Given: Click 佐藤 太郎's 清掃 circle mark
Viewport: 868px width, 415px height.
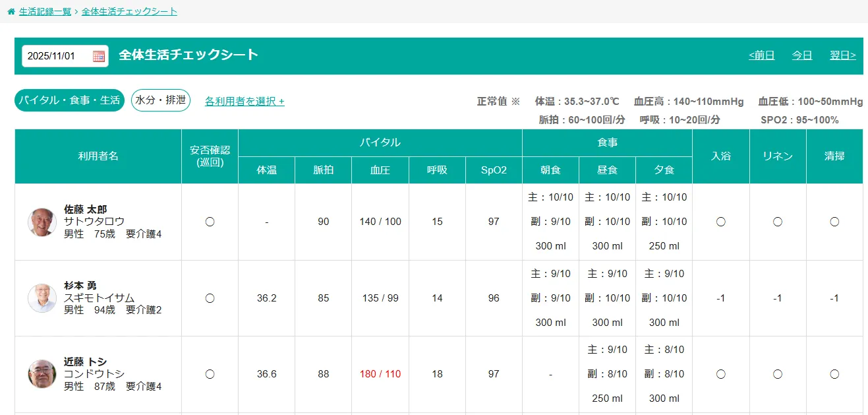Looking at the screenshot, I should point(834,222).
